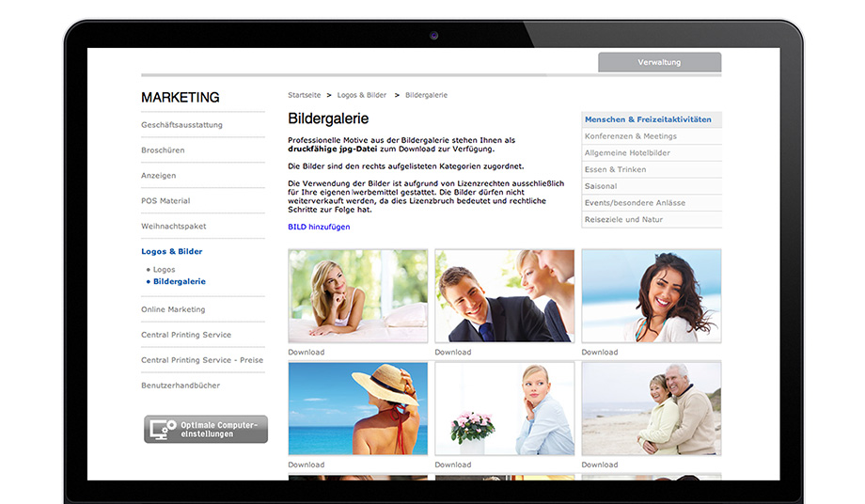Filter by Konferenzen & Meetings category
Screen dimensions: 865x504
630,136
